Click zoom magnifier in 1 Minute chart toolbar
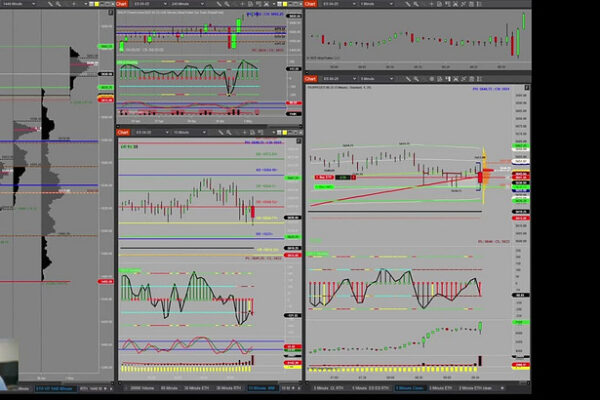The height and width of the screenshot is (400, 600). pyautogui.click(x=416, y=4)
